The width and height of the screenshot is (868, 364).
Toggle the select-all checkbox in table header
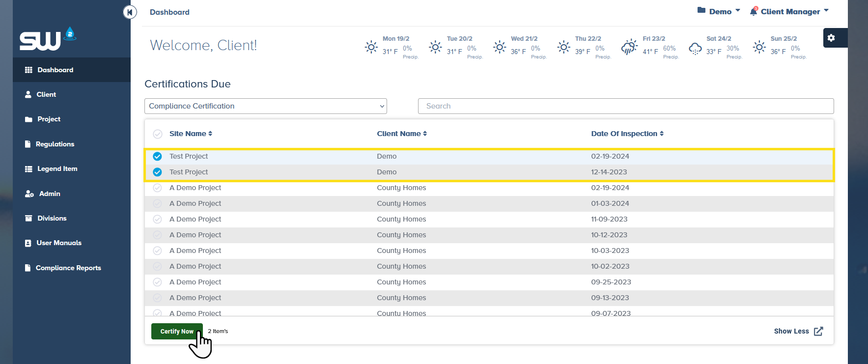point(157,134)
